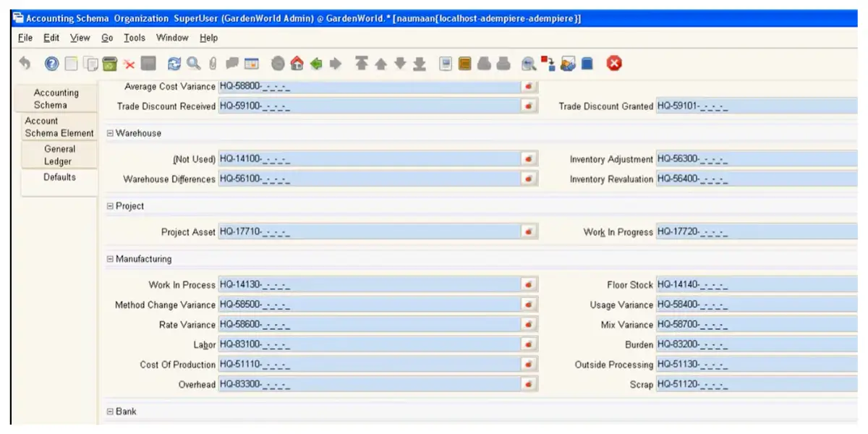Viewport: 868px width, 434px height.
Task: Click the red X Delete record icon
Action: pyautogui.click(x=129, y=64)
